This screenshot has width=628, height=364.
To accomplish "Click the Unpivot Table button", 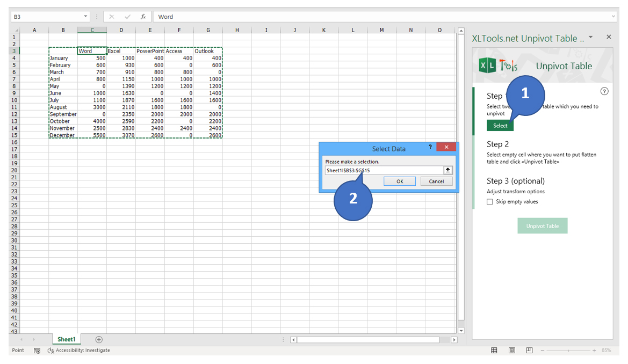I will (x=542, y=226).
